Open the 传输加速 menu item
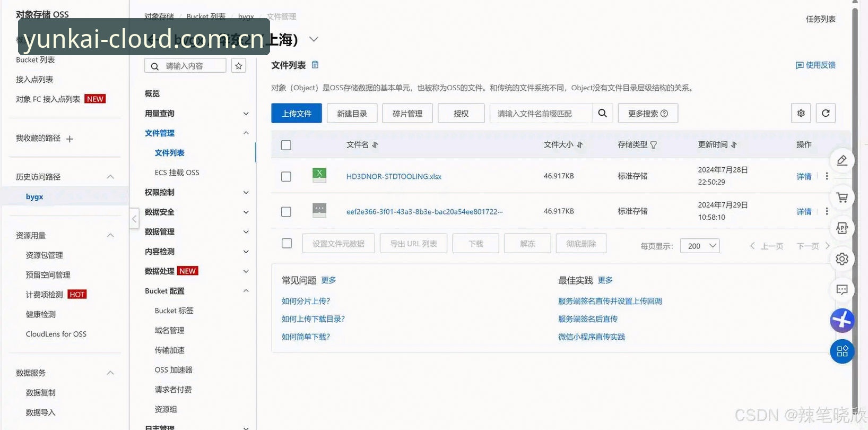Viewport: 868px width, 430px height. (x=170, y=350)
